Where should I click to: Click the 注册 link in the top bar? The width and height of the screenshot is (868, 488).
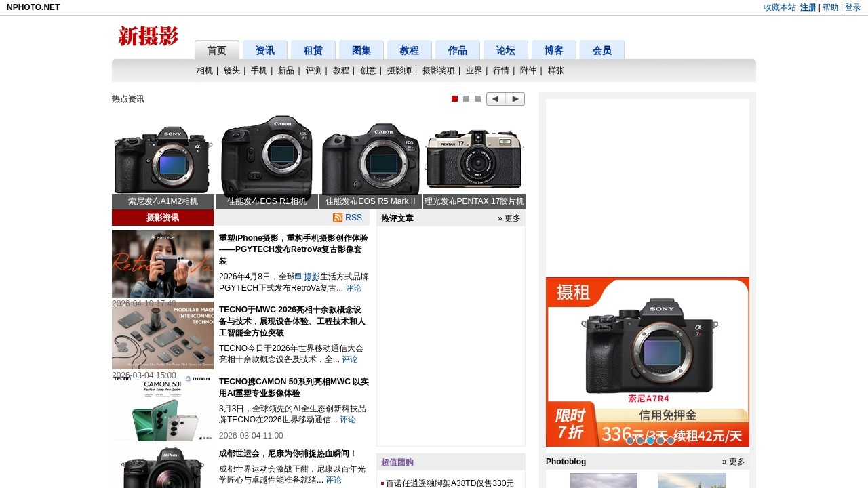808,7
